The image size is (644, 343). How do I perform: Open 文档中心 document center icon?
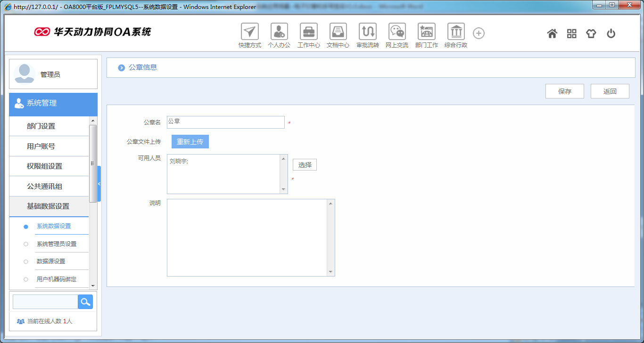click(338, 32)
